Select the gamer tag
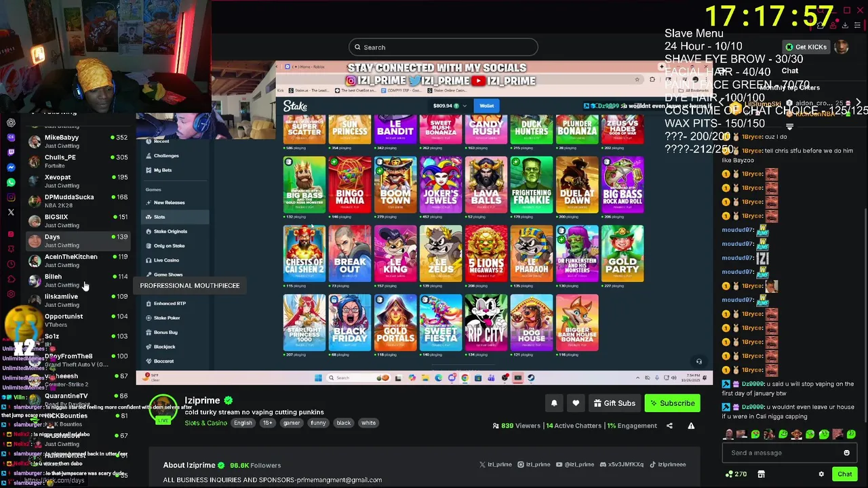The image size is (868, 488). click(x=292, y=423)
